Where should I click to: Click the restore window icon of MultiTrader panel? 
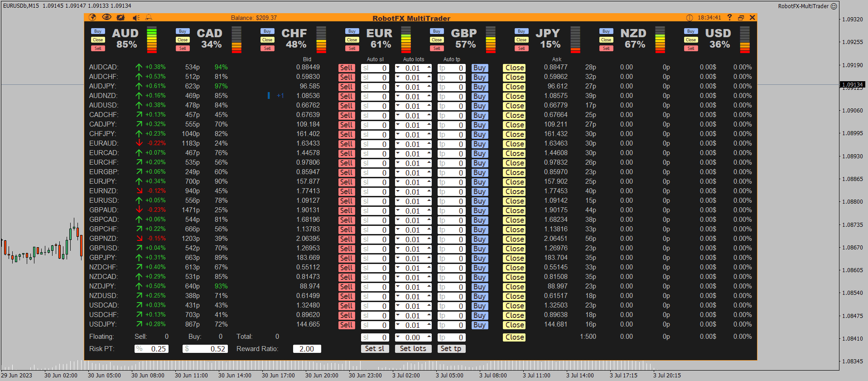click(741, 18)
